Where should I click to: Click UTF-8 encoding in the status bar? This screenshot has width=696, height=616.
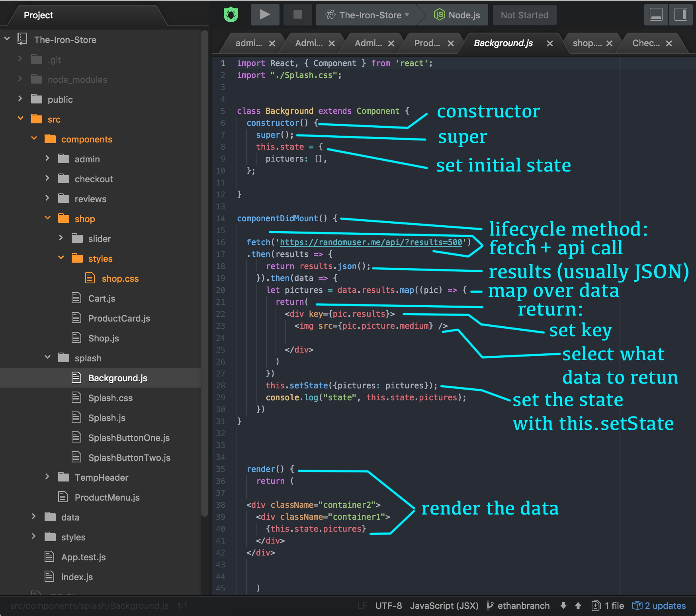[388, 606]
